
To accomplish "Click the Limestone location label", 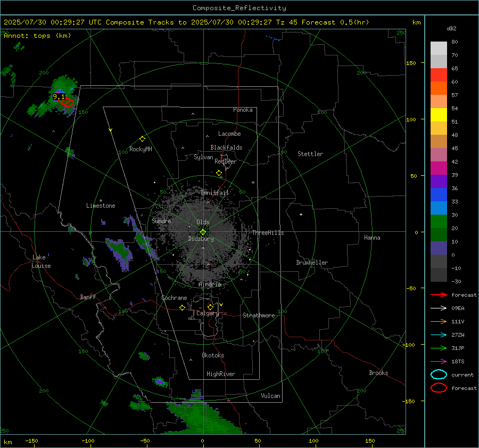I will 101,206.
